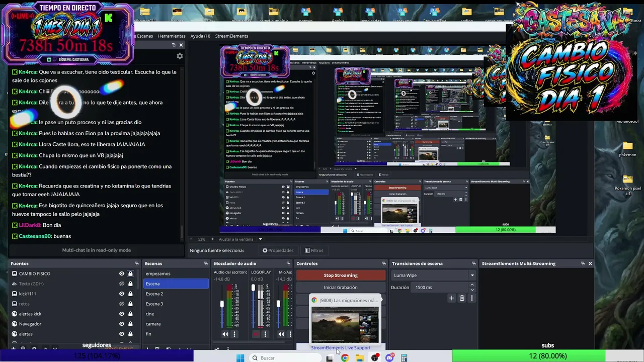Increase the transition duration with up arrow
Image resolution: width=644 pixels, height=362 pixels.
click(x=472, y=285)
